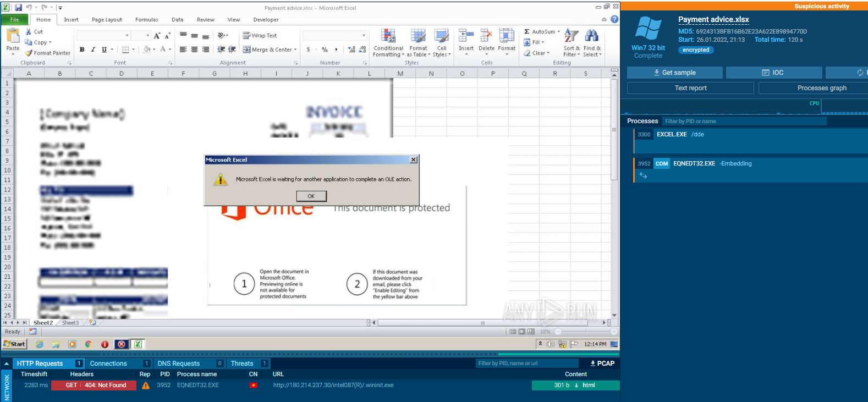Click the Font Color letter swatch

tap(163, 49)
